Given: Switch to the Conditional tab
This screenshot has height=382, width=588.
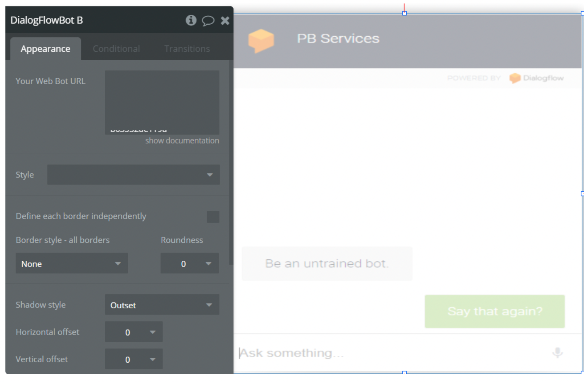Looking at the screenshot, I should (116, 49).
